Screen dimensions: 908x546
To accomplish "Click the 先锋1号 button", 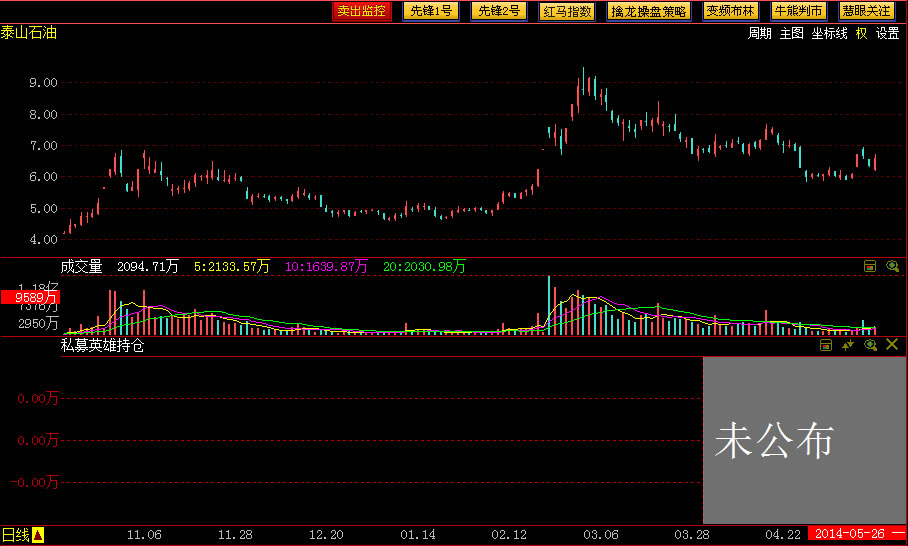I will [431, 11].
